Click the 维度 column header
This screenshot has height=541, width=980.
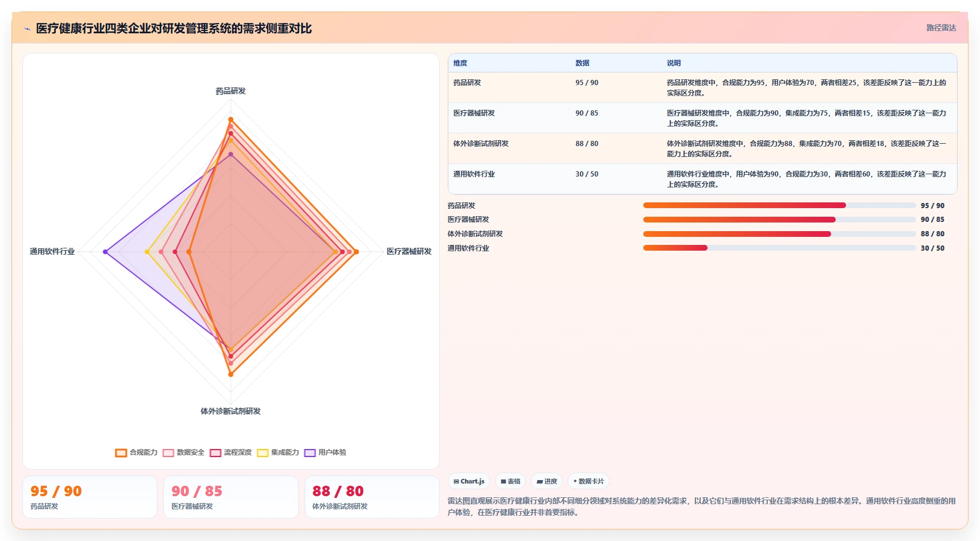tap(460, 63)
